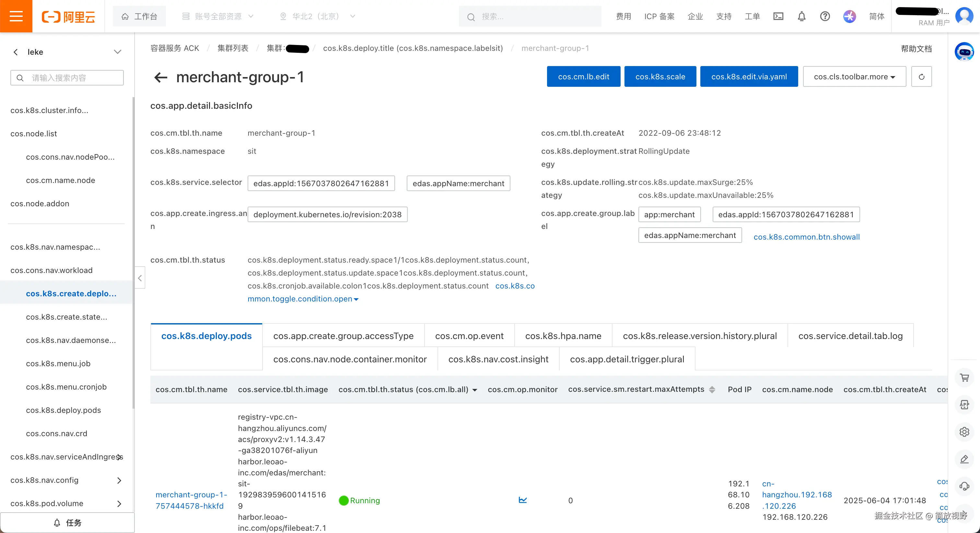Open the help question mark icon

(x=824, y=16)
